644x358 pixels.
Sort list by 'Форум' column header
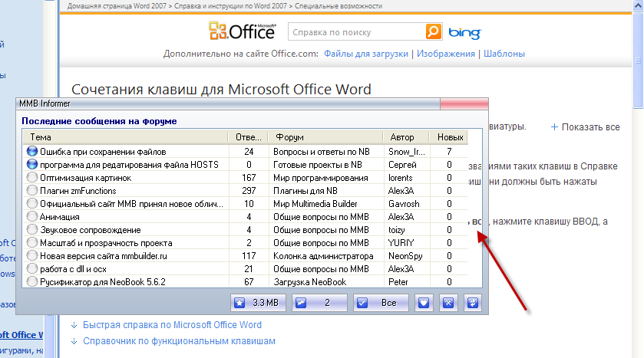click(x=325, y=137)
